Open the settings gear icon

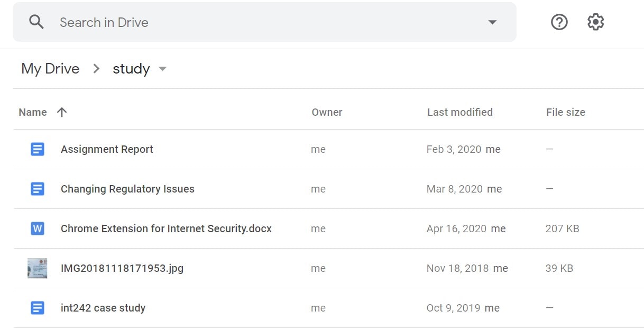595,22
